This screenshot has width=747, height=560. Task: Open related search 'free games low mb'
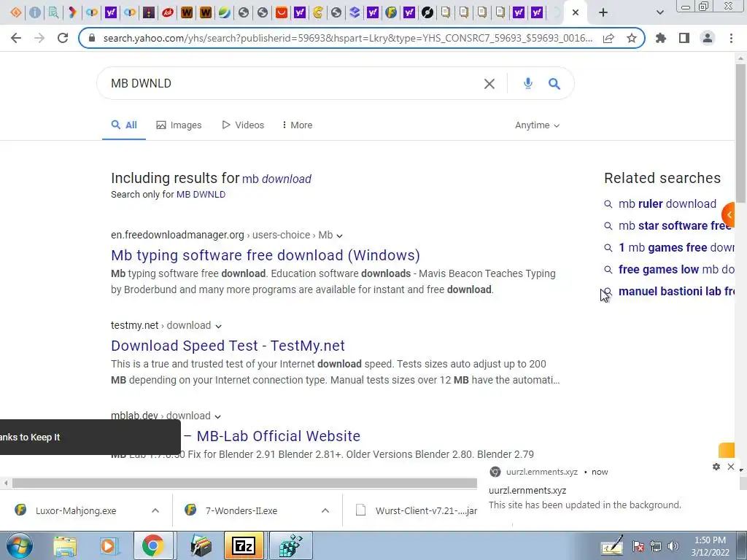pos(676,270)
